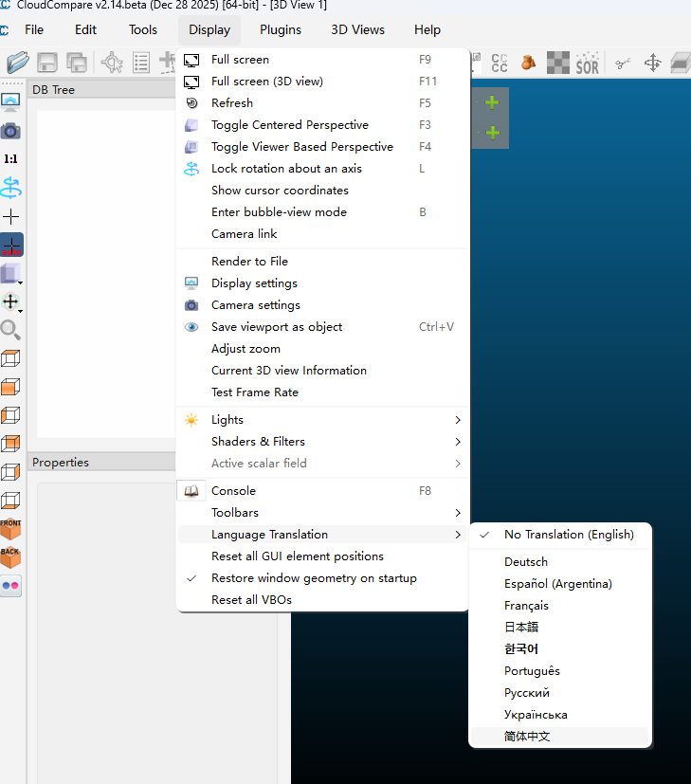The width and height of the screenshot is (691, 784).
Task: Click rotation axis lock icon in sidebar
Action: (x=11, y=188)
